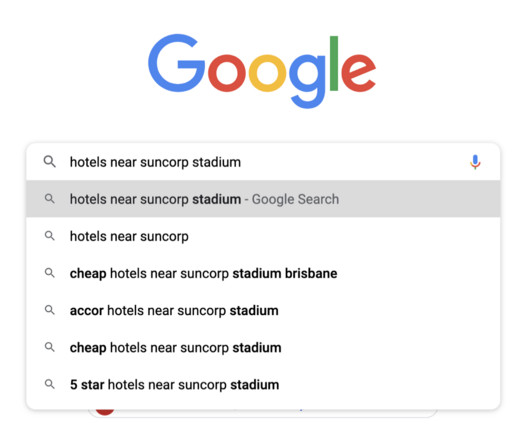Click the magnifier icon in search box
Viewport: 530px width, 442px height.
click(50, 162)
